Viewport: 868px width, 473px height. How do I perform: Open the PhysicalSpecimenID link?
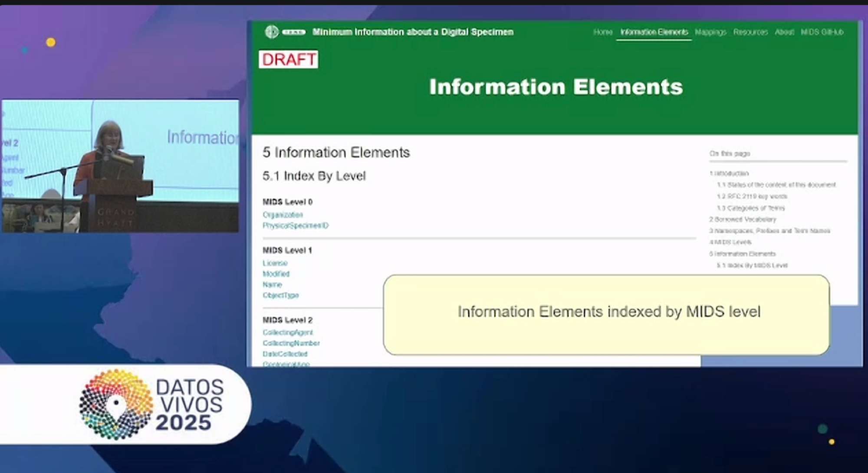296,225
